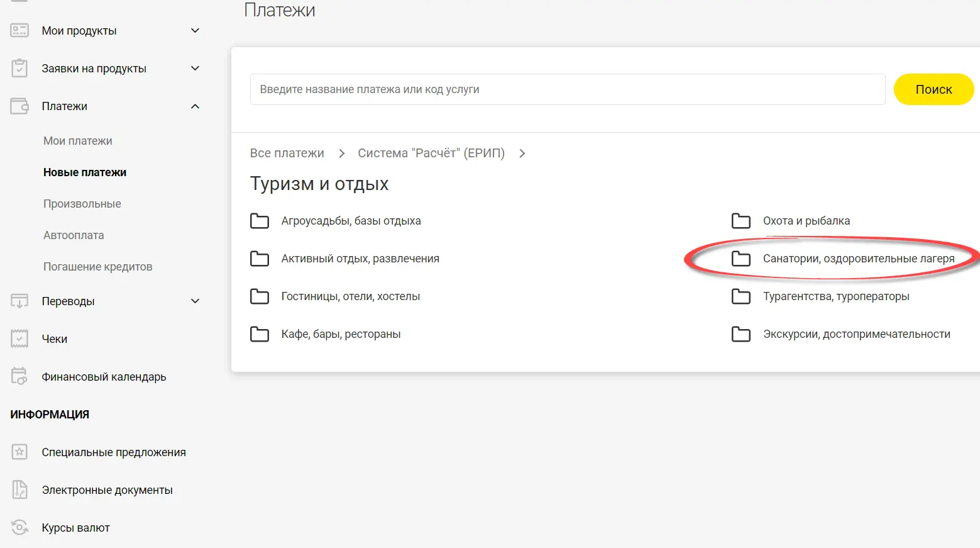
Task: Click the Курсы валют exchange icon
Action: click(x=19, y=527)
